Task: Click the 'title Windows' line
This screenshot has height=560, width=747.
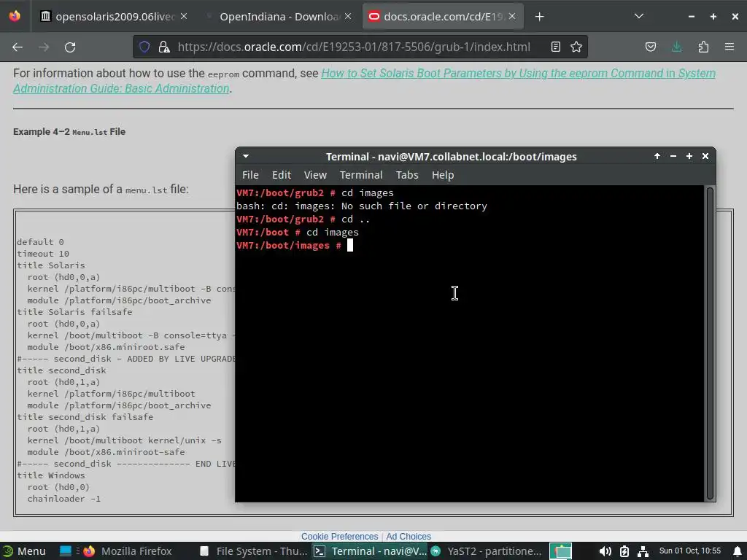Action: (x=51, y=475)
